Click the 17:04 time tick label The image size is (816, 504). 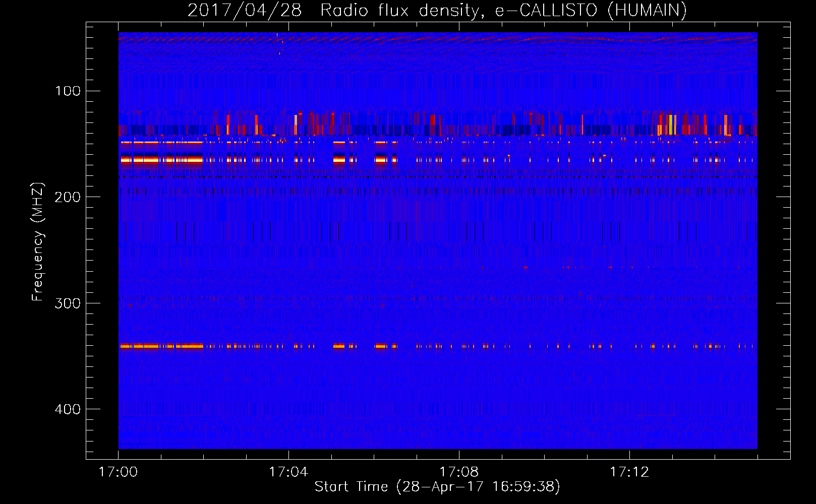(288, 472)
